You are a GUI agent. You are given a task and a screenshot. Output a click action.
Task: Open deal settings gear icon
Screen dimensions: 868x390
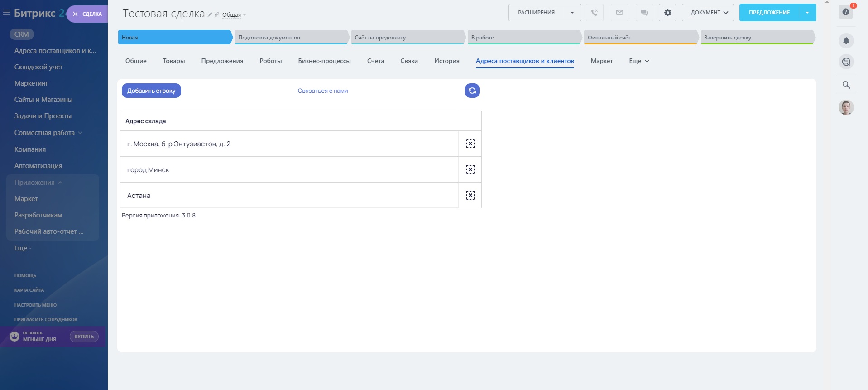click(667, 13)
